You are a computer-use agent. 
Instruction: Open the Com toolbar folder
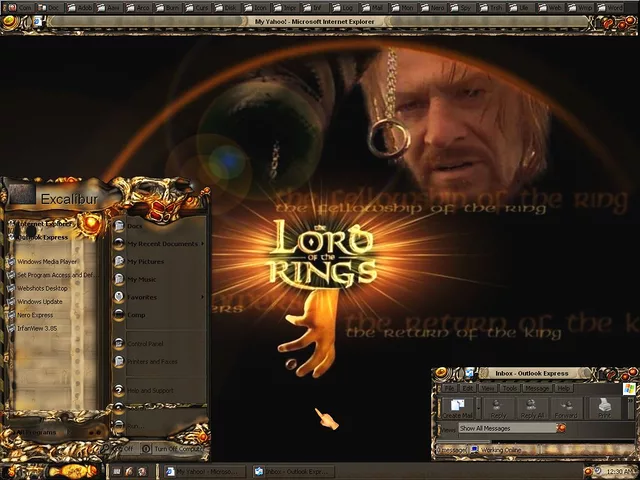click(x=20, y=7)
